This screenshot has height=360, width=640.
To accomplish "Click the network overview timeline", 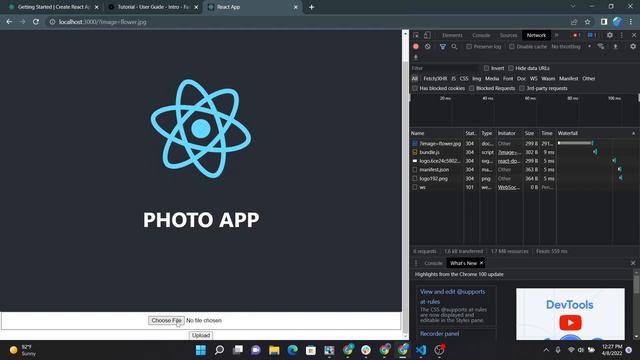I will coord(524,111).
